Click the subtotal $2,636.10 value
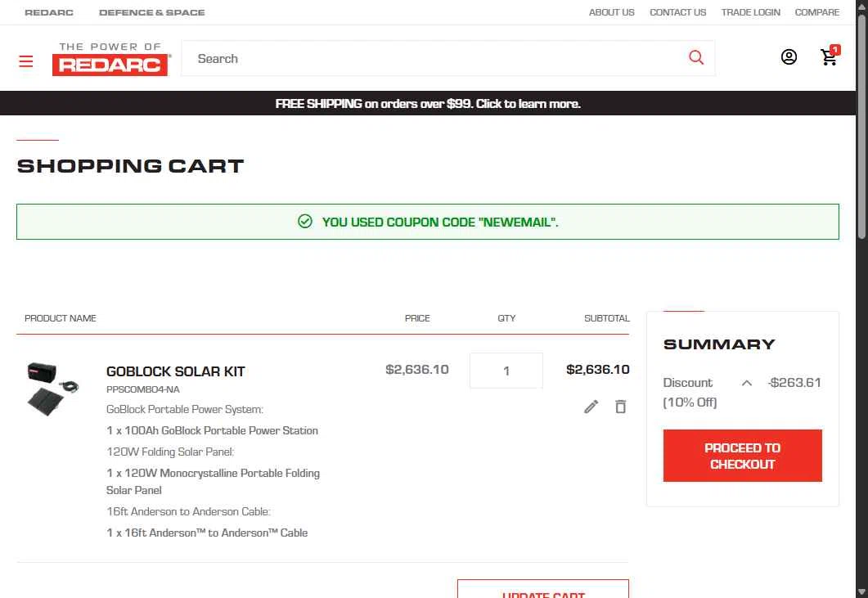This screenshot has width=868, height=598. (598, 369)
